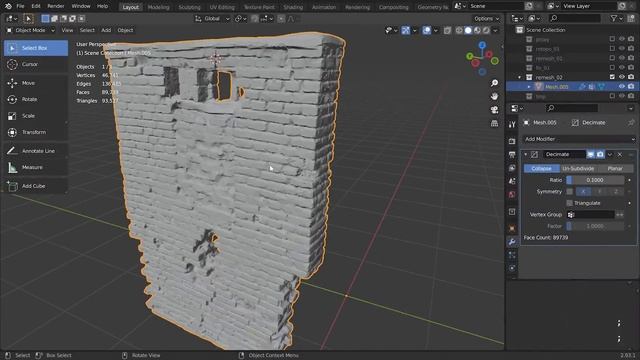The height and width of the screenshot is (360, 640).
Task: Switch to the Shading workspace tab
Action: tap(293, 7)
